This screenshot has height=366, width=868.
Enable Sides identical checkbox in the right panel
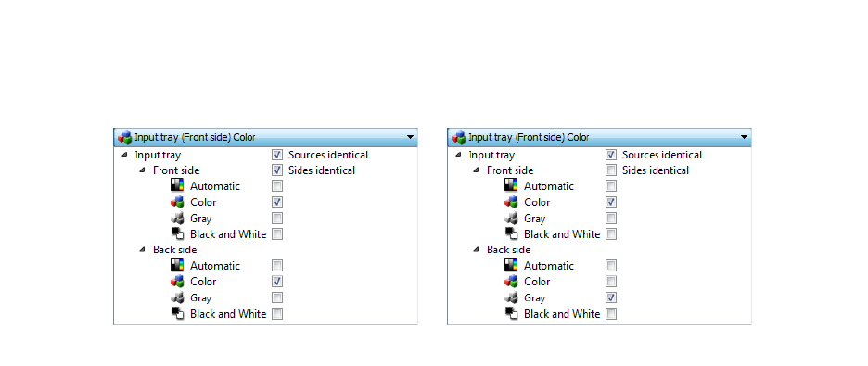click(x=611, y=170)
